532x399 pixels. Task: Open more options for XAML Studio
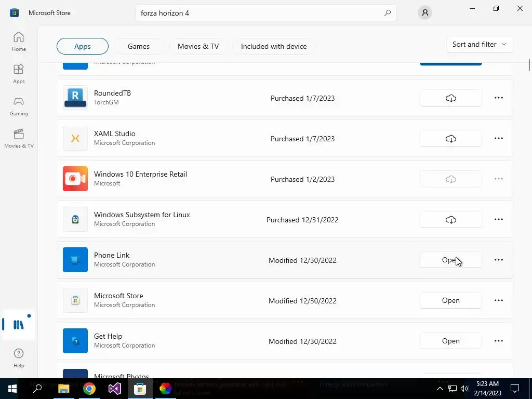pyautogui.click(x=498, y=138)
